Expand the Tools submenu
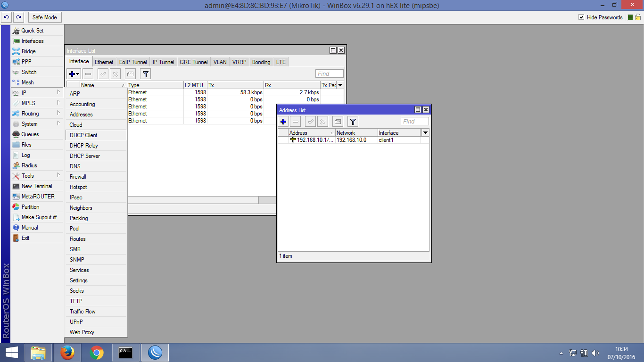Screen dimensions: 644x362 point(37,176)
